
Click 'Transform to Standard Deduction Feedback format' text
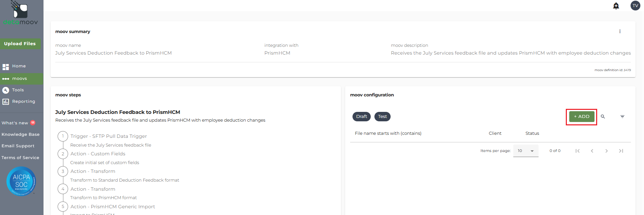point(125,180)
